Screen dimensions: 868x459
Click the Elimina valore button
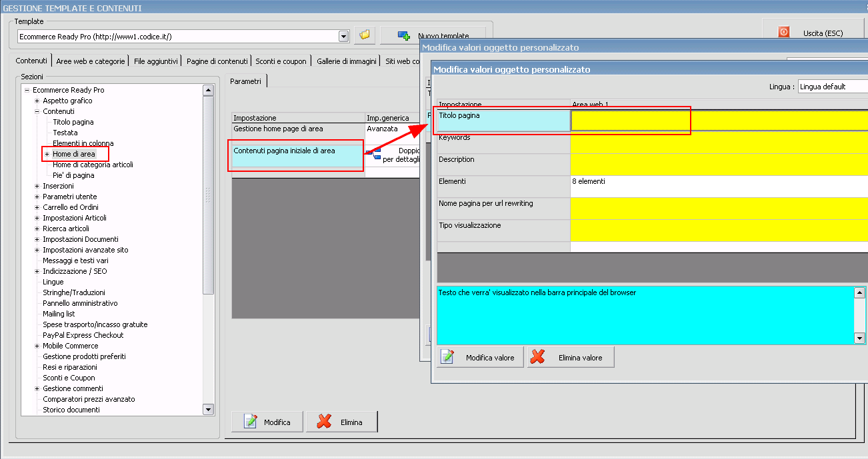[x=571, y=357]
